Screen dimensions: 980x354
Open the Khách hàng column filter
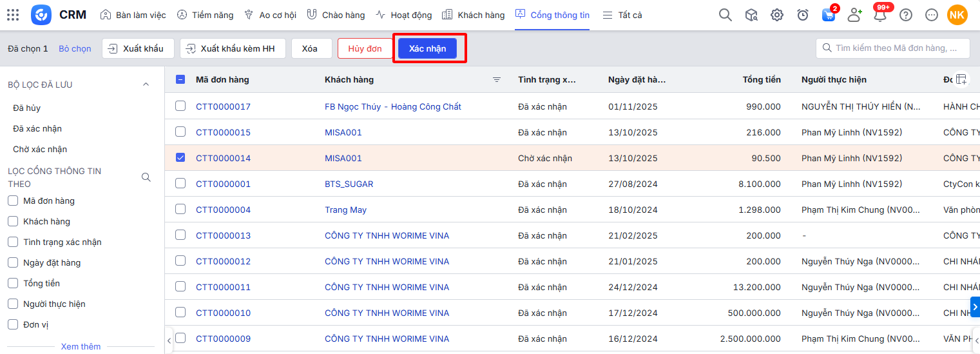tap(497, 80)
